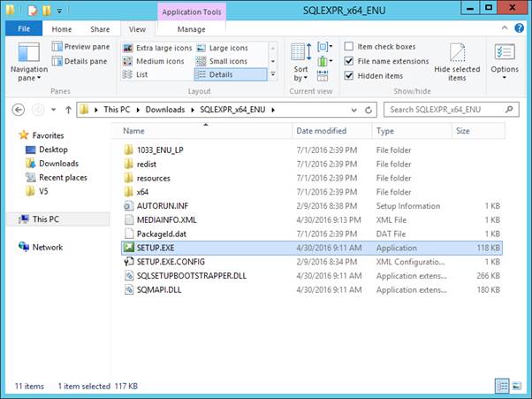532x399 pixels.
Task: Switch to Small icons layout
Action: coord(222,61)
